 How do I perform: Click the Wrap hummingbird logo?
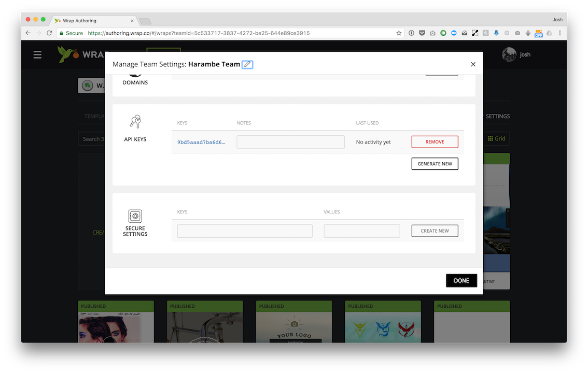(x=67, y=55)
